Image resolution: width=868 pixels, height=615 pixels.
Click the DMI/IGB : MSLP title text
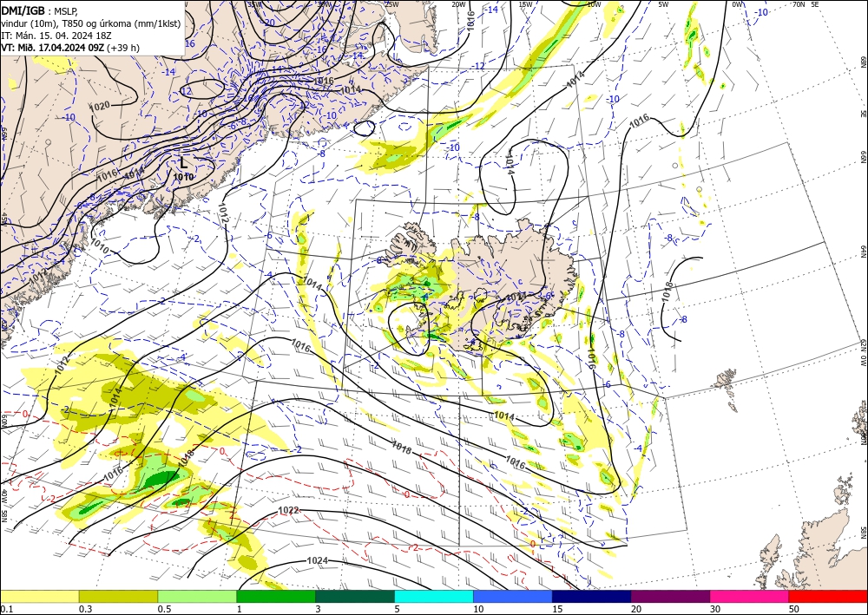(40, 10)
